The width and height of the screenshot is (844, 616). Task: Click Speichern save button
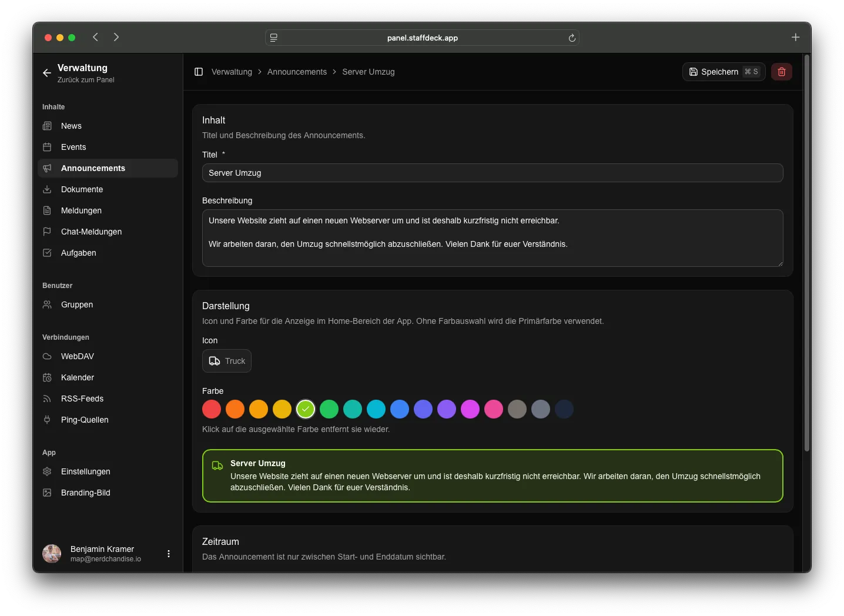click(x=724, y=72)
